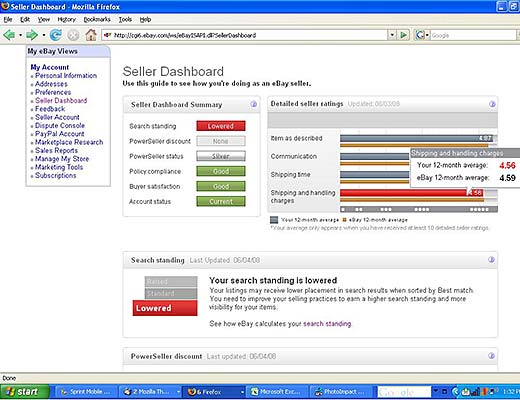Click 'Your 12-month average' legend swatch
520x400 pixels.
274,220
